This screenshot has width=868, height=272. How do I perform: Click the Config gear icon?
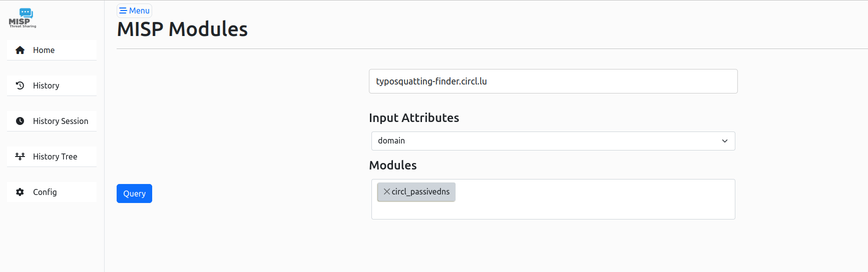(20, 192)
